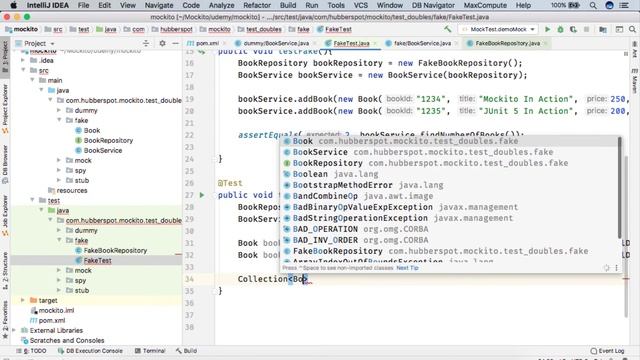Click search everywhere magnifier in toolbar

[x=632, y=29]
